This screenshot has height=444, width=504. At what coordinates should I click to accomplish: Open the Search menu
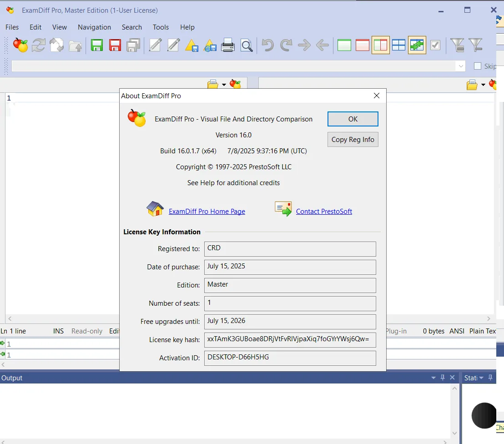[132, 27]
